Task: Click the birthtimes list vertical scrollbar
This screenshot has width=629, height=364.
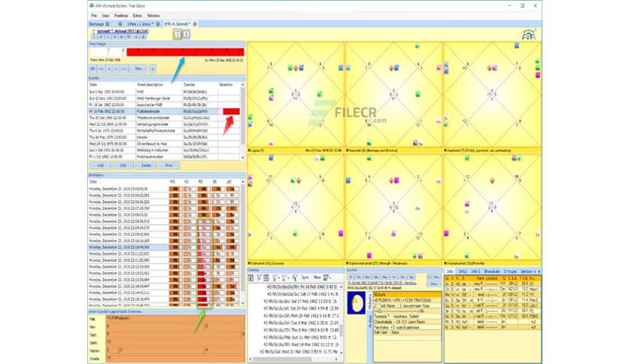Action: tap(243, 242)
